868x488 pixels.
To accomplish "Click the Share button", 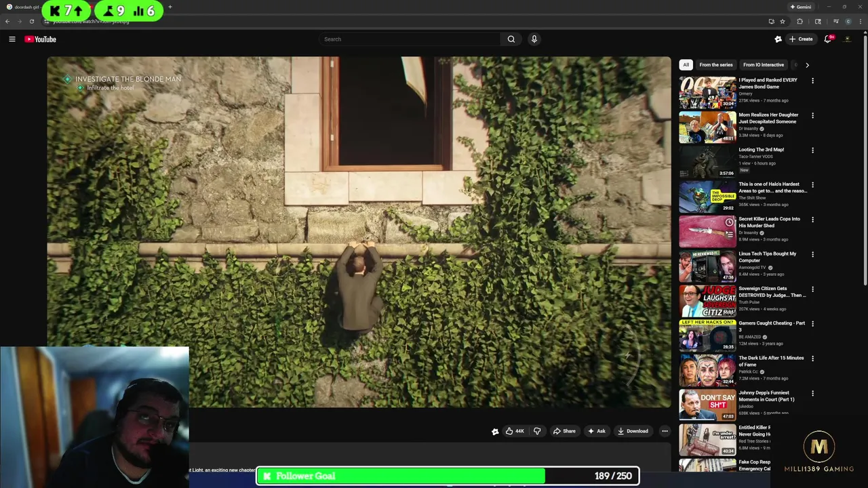I will [564, 431].
